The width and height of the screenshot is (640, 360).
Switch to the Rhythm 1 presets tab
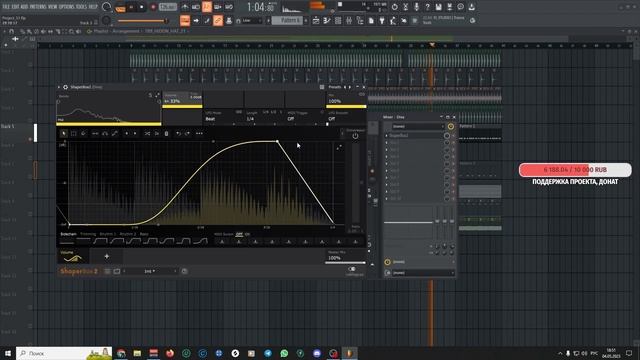[x=108, y=234]
